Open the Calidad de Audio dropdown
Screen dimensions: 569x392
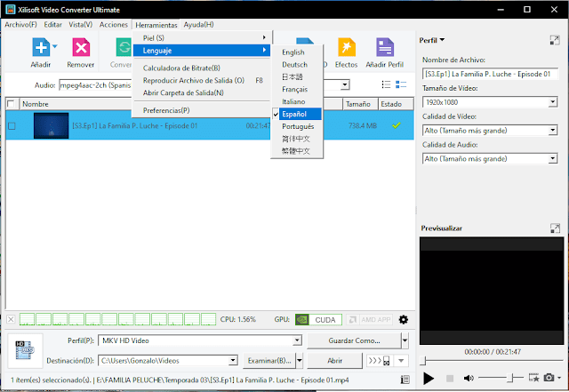point(553,158)
